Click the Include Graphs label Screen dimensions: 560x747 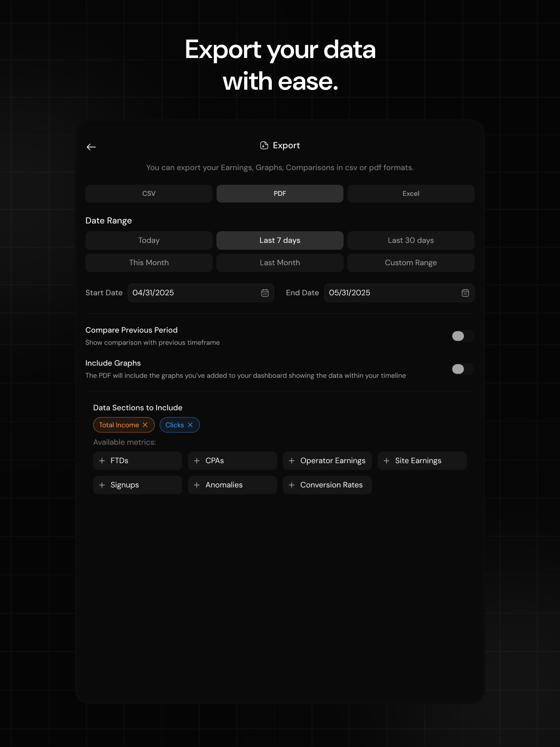click(113, 363)
